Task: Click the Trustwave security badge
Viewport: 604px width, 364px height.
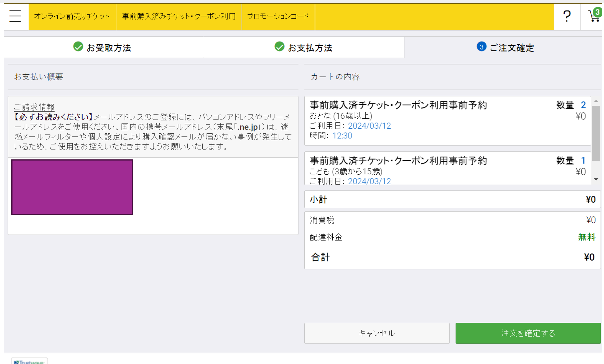Action: coord(29,361)
